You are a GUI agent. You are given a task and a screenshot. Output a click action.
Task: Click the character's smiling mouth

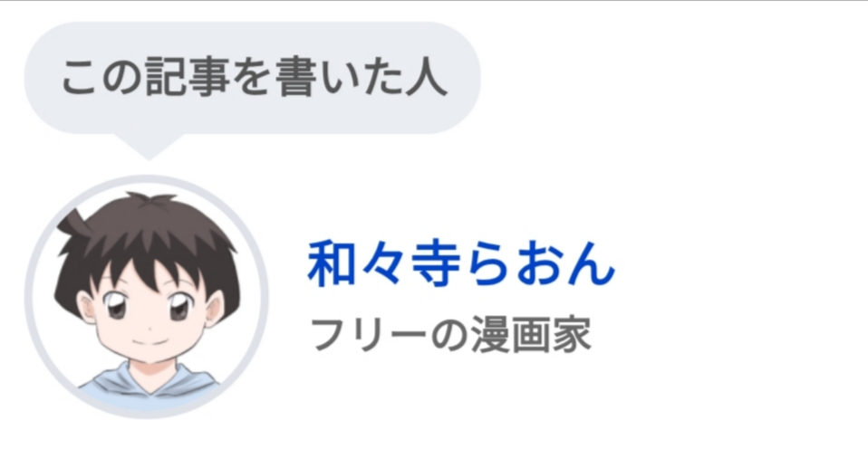click(x=148, y=340)
